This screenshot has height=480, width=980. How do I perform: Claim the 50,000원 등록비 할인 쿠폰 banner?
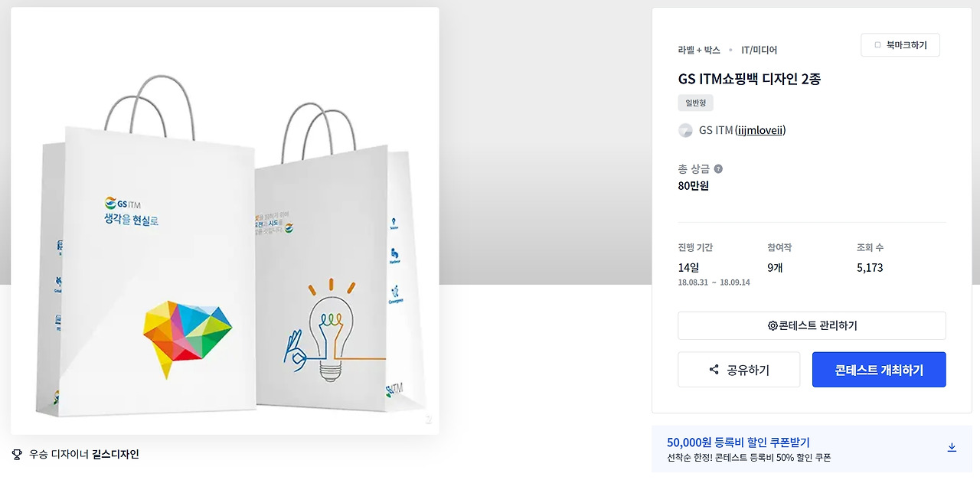point(812,449)
